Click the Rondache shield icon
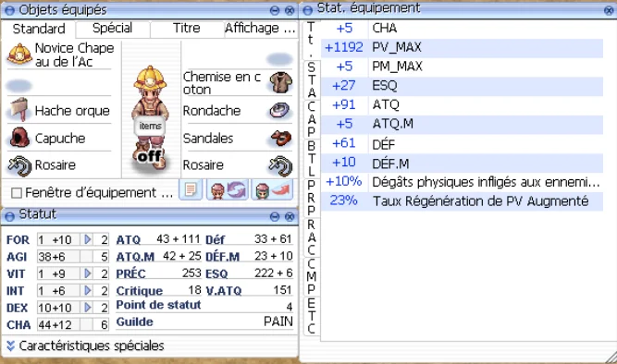 [x=280, y=111]
